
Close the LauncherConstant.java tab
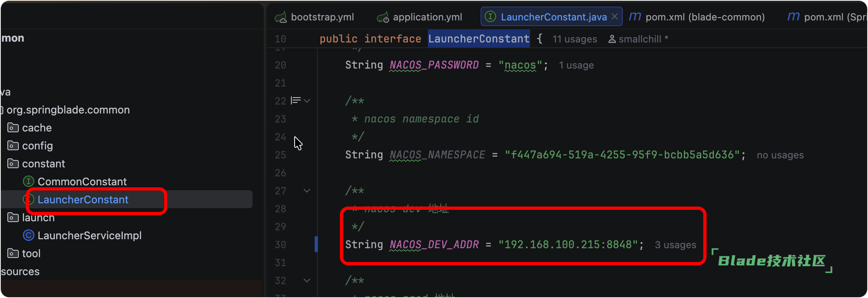pos(615,17)
